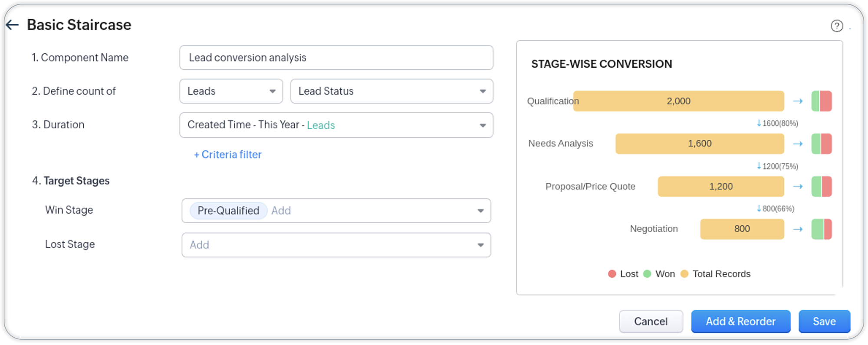Click the Qualification won/lost color swatch
This screenshot has width=868, height=345.
[x=822, y=101]
